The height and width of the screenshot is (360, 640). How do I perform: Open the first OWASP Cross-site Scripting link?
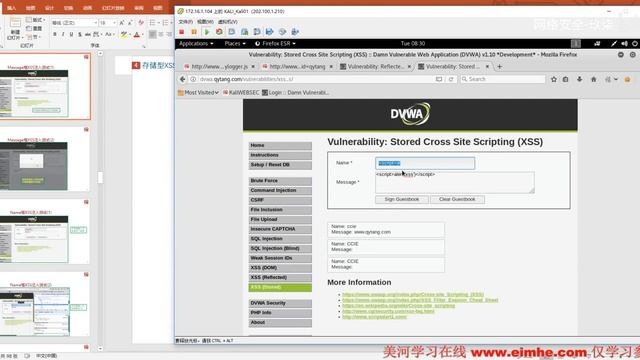[x=413, y=294]
